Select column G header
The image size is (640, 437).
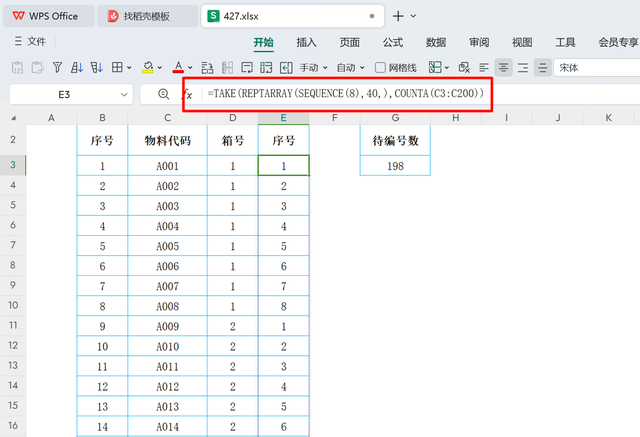tap(395, 118)
